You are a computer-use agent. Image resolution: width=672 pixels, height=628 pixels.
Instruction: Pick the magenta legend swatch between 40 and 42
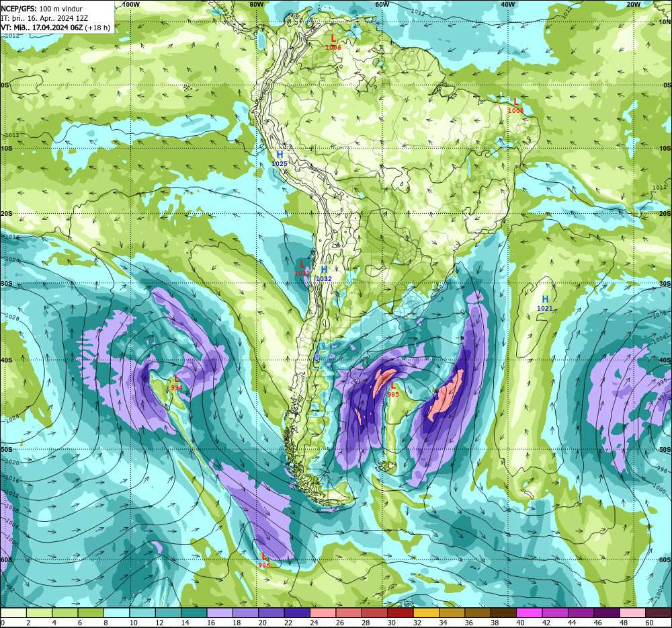pos(530,613)
